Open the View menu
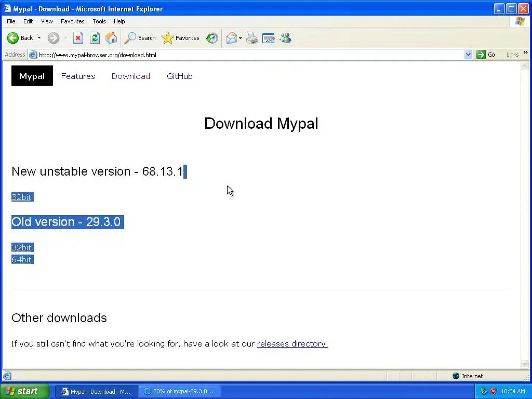Image resolution: width=532 pixels, height=399 pixels. [x=47, y=21]
